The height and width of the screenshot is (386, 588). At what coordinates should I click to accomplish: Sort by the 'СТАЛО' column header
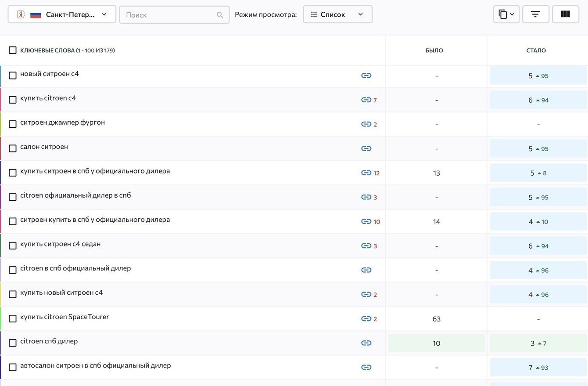tap(536, 51)
